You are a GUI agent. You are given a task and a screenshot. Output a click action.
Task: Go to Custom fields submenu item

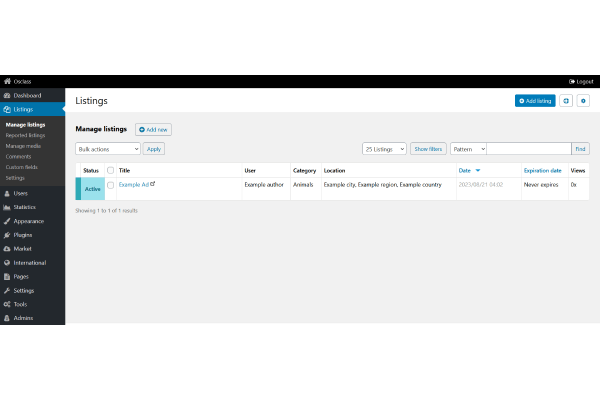[x=22, y=167]
